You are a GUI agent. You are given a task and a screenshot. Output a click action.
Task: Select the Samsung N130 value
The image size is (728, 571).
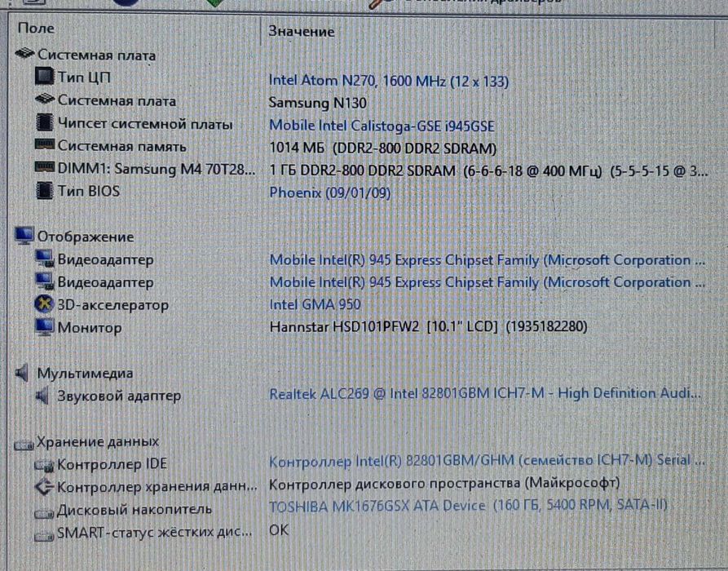click(318, 103)
